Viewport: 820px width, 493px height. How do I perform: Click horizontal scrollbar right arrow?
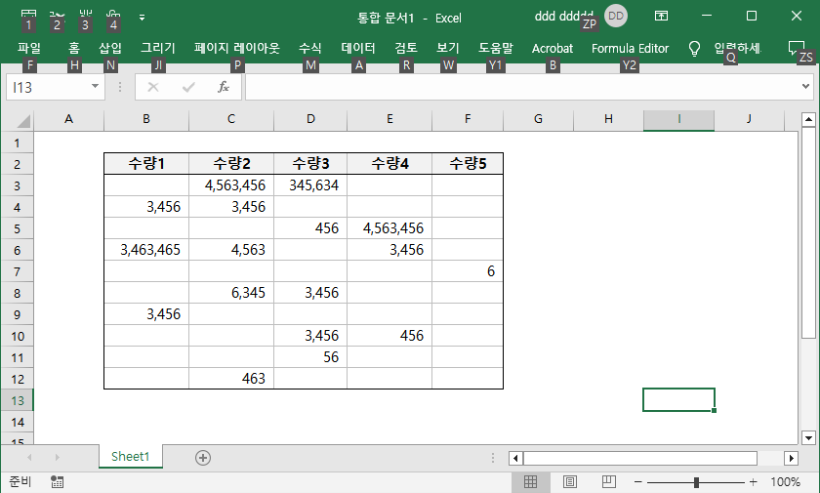(x=791, y=458)
